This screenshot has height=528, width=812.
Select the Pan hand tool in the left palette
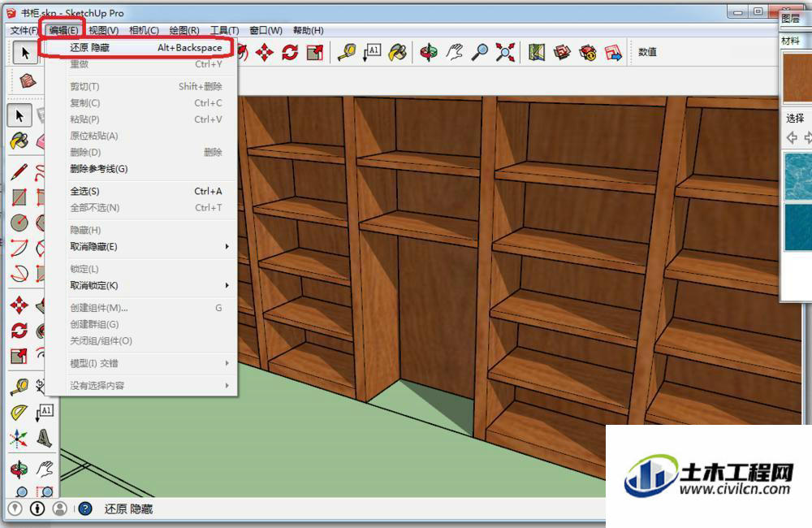pos(45,470)
